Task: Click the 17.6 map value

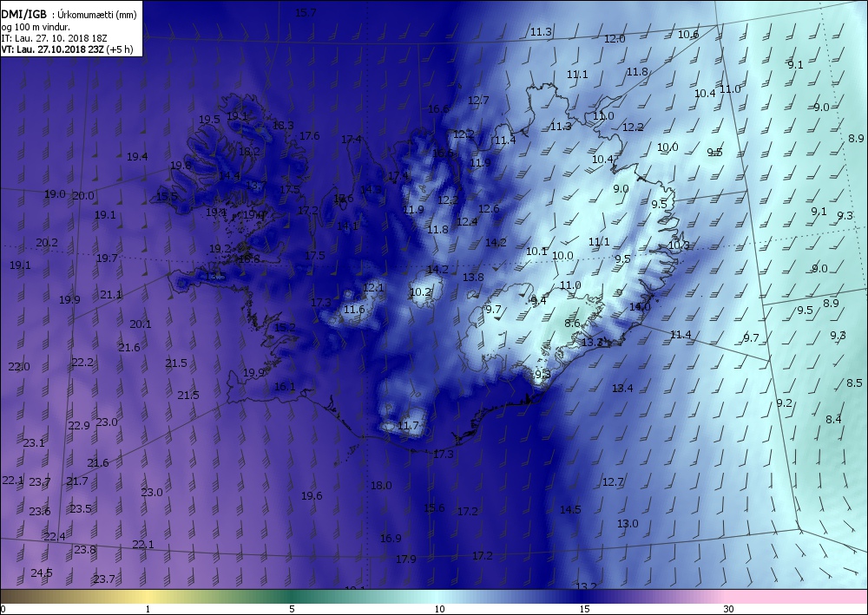Action: [310, 136]
